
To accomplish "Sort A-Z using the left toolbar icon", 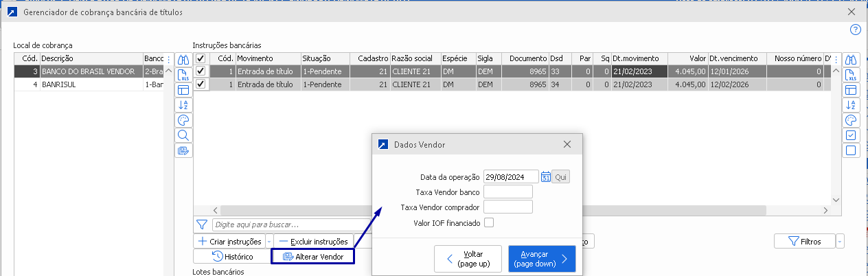I will click(183, 105).
